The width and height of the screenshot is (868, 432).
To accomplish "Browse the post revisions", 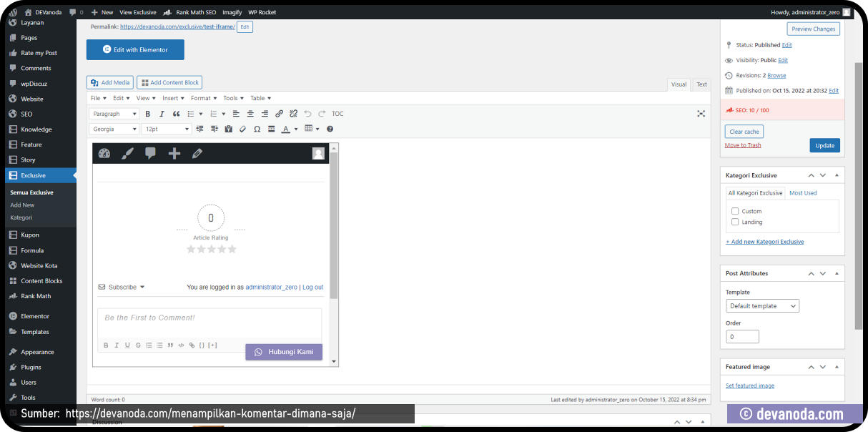I will (x=776, y=75).
